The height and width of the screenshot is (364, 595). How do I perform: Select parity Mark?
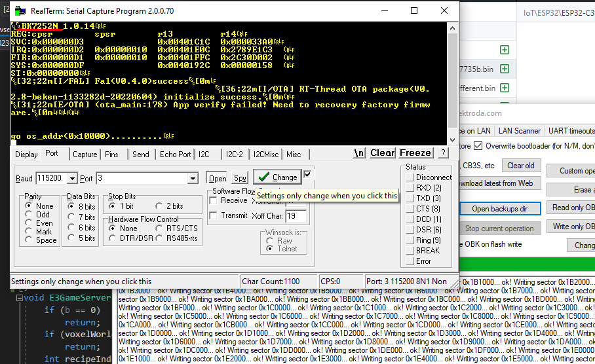point(28,231)
